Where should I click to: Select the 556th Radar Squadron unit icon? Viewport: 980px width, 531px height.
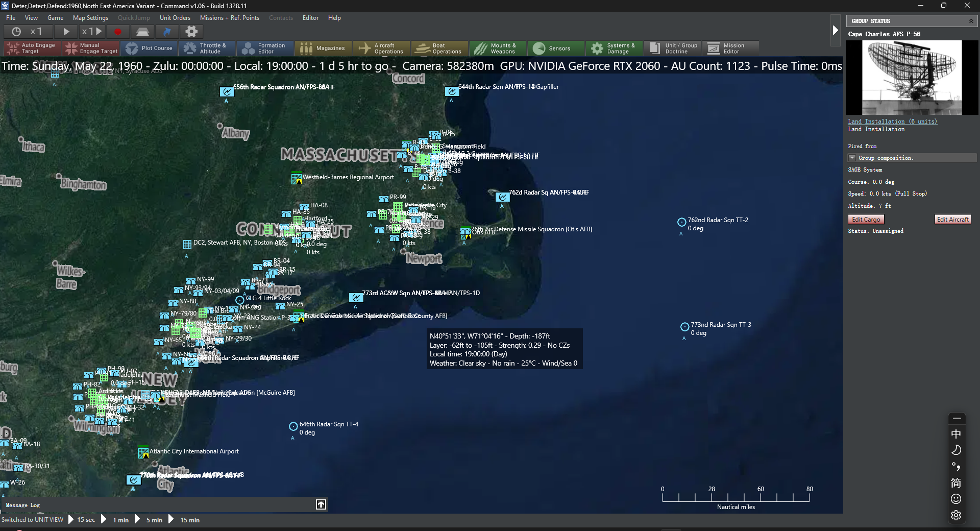point(227,92)
